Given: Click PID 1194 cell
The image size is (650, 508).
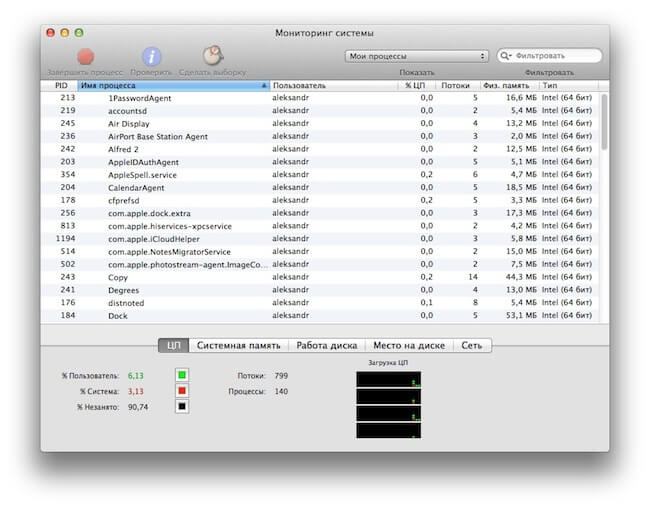Looking at the screenshot, I should [x=65, y=238].
